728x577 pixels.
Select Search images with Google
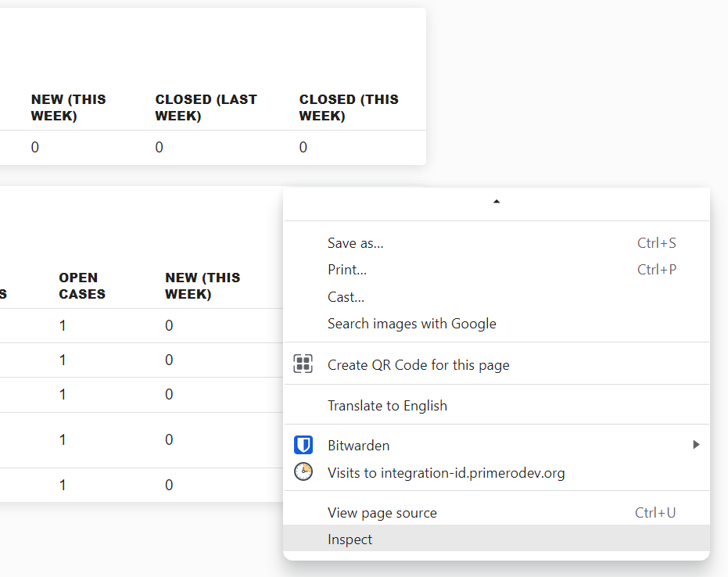pos(497,324)
